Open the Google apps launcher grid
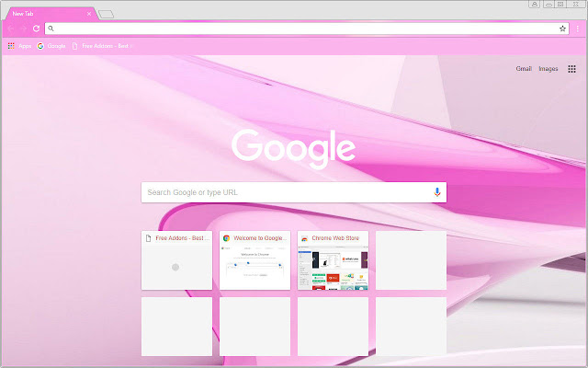 [571, 69]
